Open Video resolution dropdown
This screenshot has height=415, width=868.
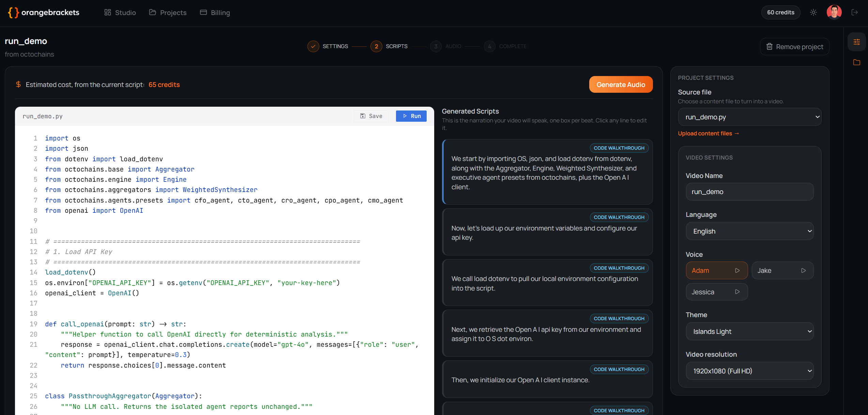[750, 371]
